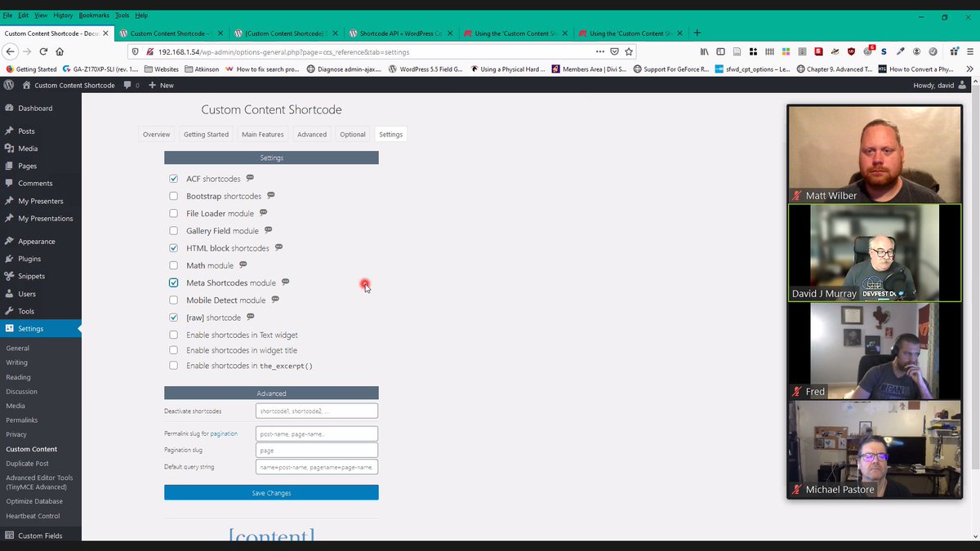Open Duplicate Post under Settings

point(27,463)
